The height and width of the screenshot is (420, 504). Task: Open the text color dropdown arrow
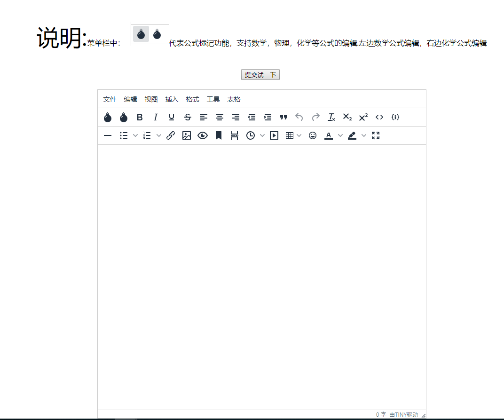click(340, 135)
